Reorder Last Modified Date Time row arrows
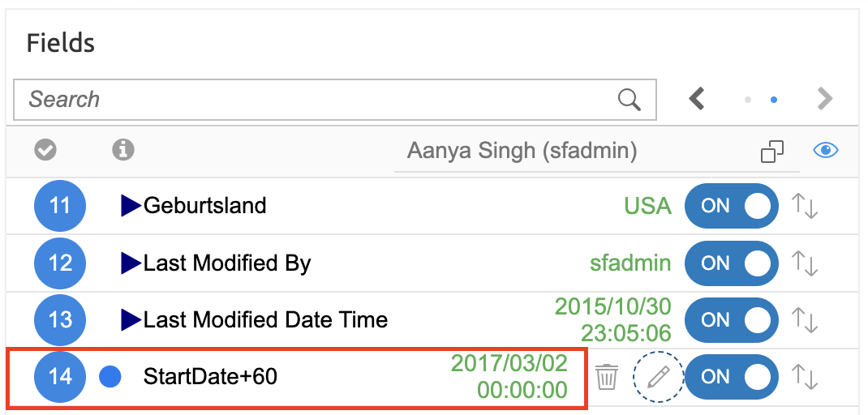The height and width of the screenshot is (415, 868). coord(804,319)
